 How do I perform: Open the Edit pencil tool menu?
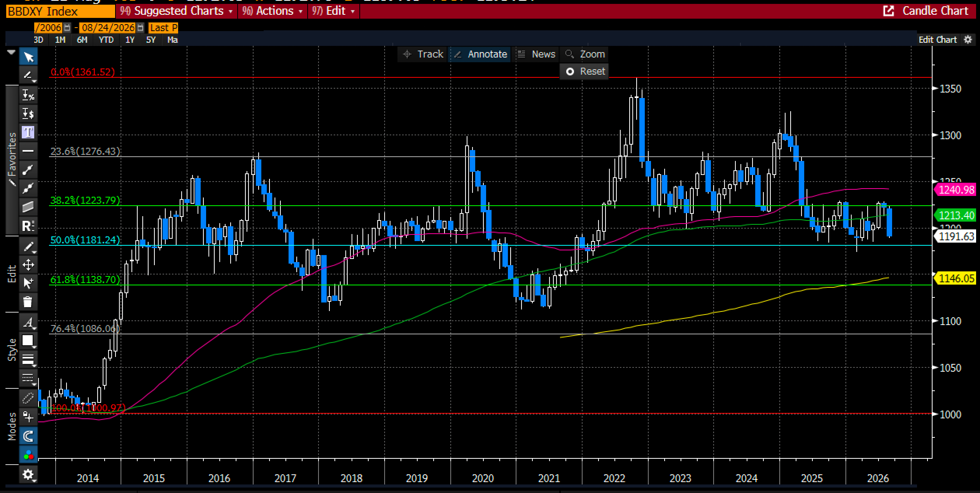pos(28,247)
